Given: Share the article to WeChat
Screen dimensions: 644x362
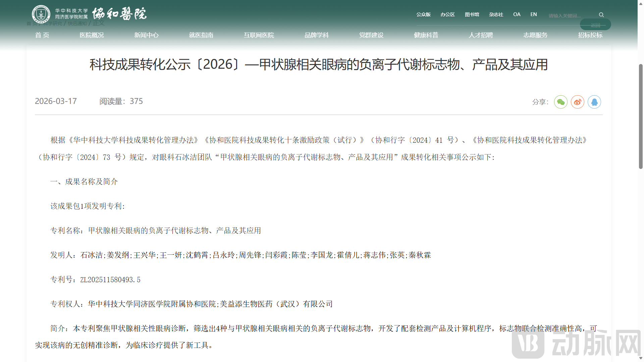Looking at the screenshot, I should [x=560, y=102].
